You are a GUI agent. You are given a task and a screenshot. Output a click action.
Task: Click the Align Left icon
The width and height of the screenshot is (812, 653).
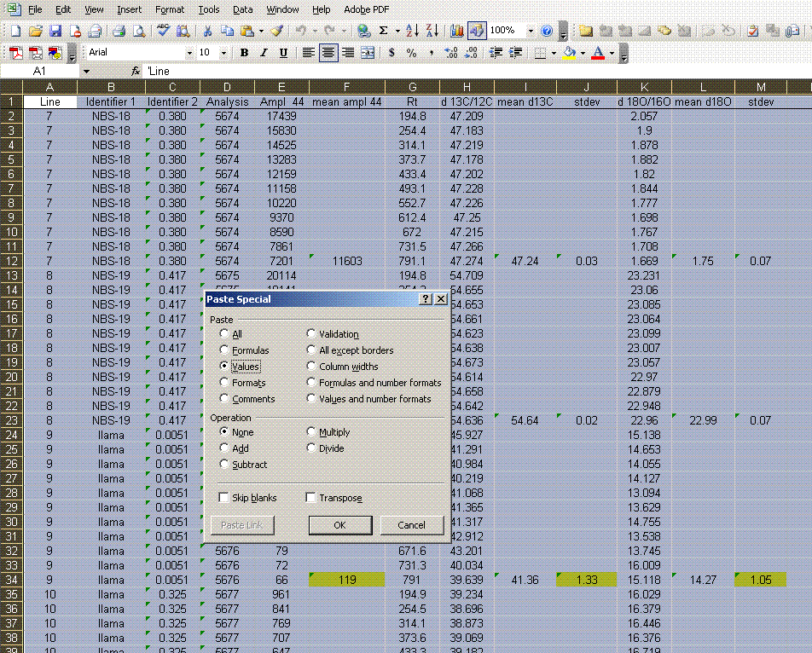308,53
